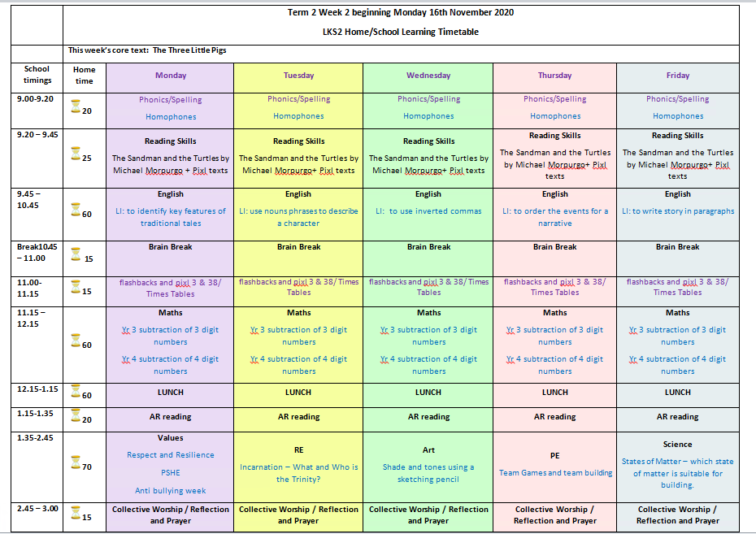Select the hourglass icon in the Maths row

(76, 341)
